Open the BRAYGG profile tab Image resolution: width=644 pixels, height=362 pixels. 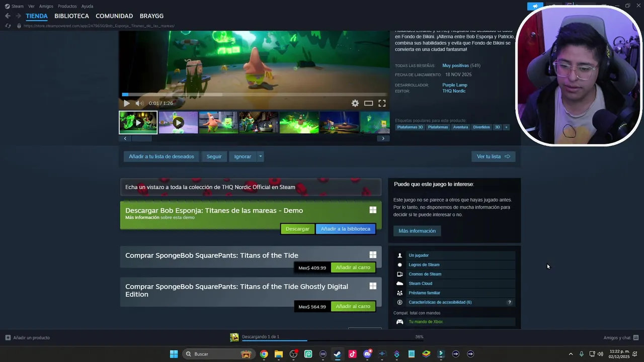[x=151, y=16]
